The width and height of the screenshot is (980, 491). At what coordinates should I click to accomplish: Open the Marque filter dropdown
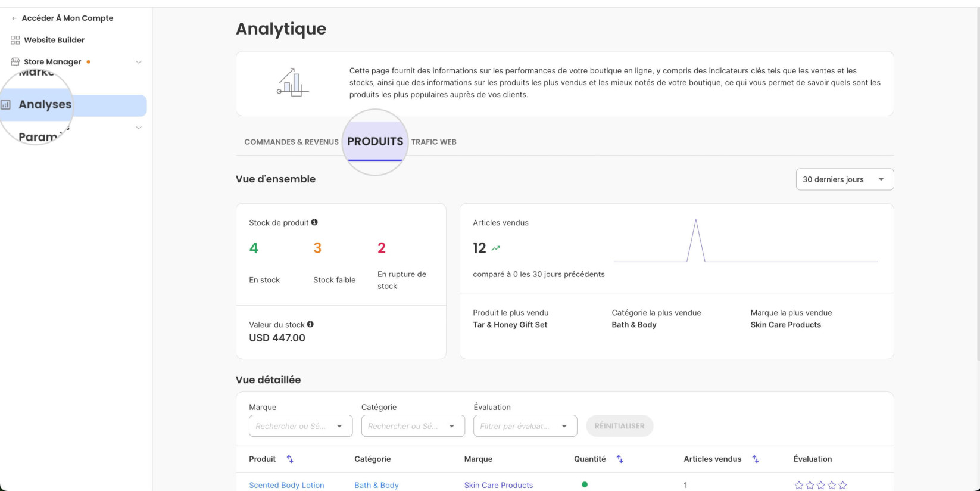pyautogui.click(x=301, y=426)
